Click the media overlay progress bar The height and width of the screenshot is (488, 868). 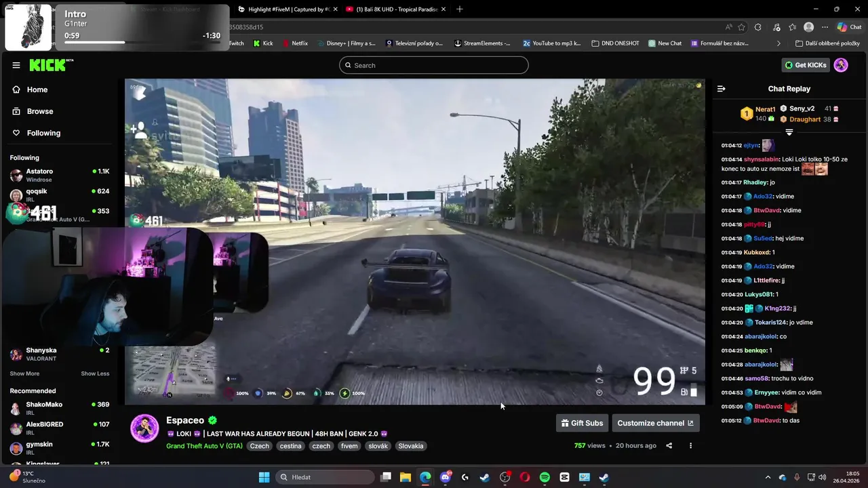(x=142, y=43)
